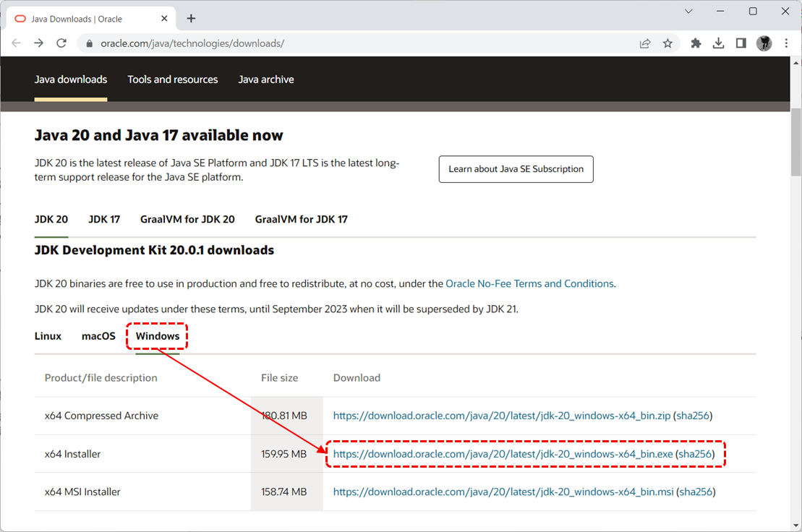Open sha256 link for MSI installer
Screen dimensions: 802x532
click(x=696, y=492)
